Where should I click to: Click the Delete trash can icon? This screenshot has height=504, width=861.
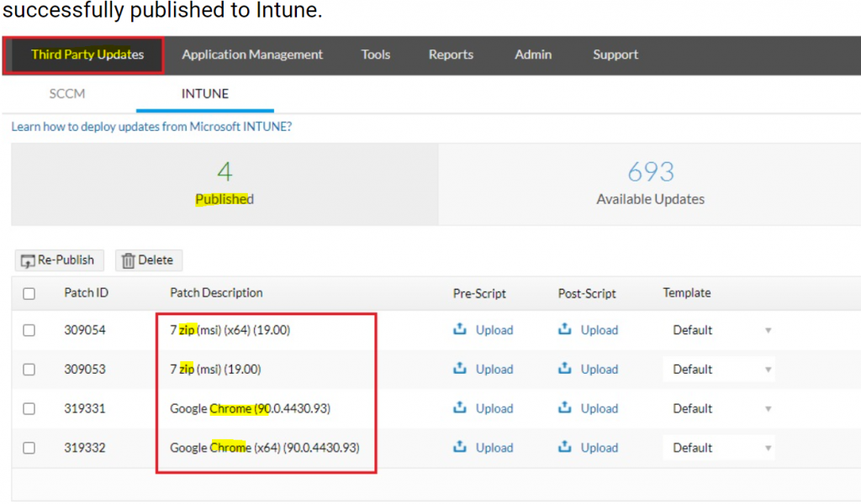click(x=128, y=260)
